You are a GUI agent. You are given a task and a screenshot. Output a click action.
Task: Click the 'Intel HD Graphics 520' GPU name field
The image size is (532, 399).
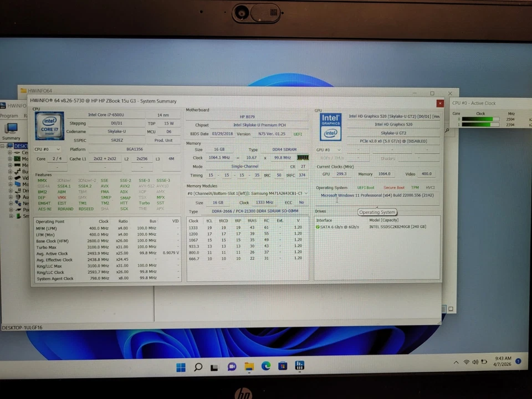[x=393, y=125]
